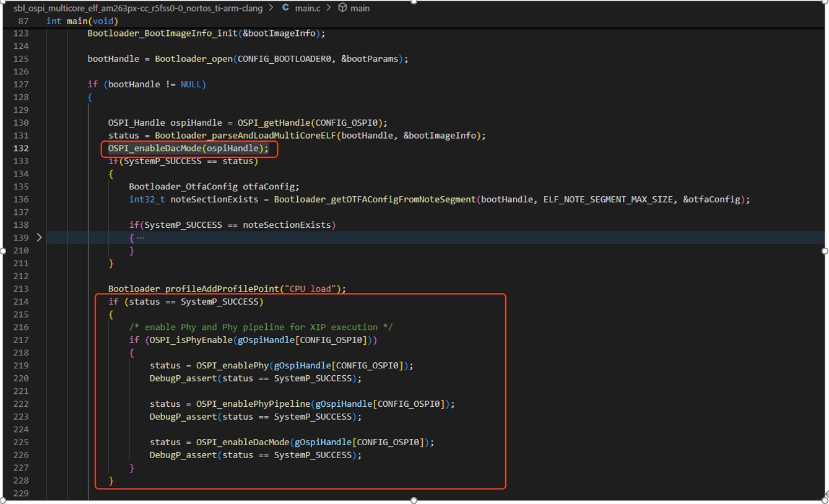Screen dimensions: 829x504
Task: Click the folded-code ellipsis on line 139
Action: point(140,238)
